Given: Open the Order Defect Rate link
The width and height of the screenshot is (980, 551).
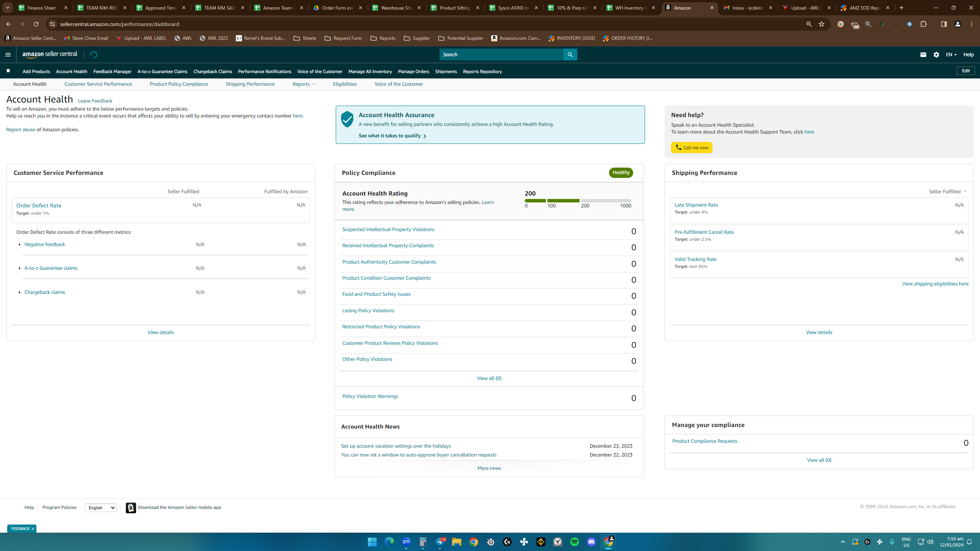Looking at the screenshot, I should [39, 205].
